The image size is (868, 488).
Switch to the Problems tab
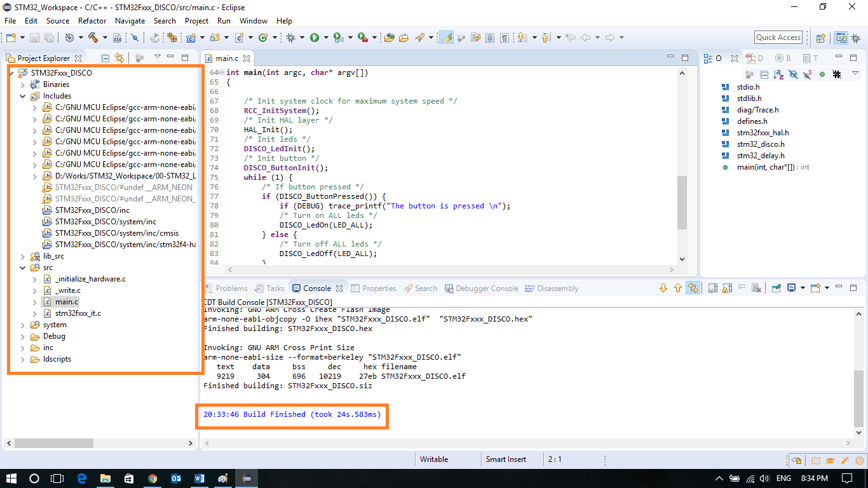[226, 288]
